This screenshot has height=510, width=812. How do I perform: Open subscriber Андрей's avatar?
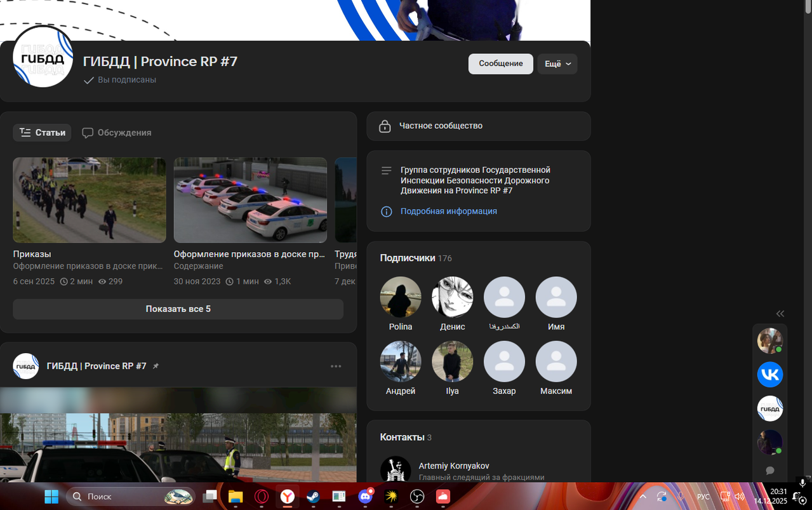(x=401, y=361)
